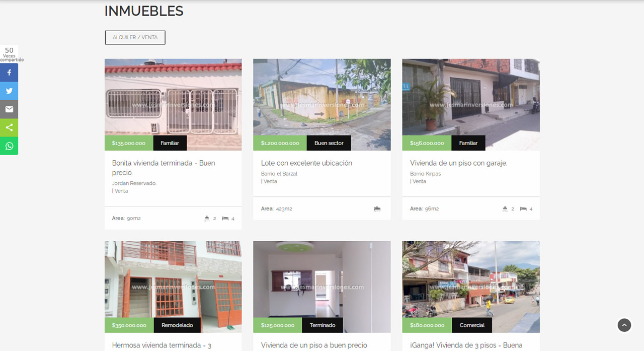Viewport: 644px width, 351px height.
Task: Click the $1.200.000.000 price tag
Action: [x=280, y=143]
